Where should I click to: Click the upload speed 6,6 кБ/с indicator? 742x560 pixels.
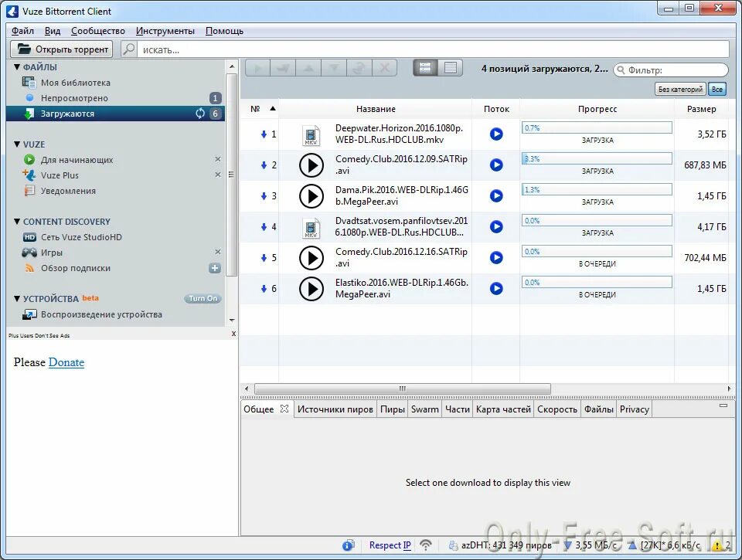[664, 545]
